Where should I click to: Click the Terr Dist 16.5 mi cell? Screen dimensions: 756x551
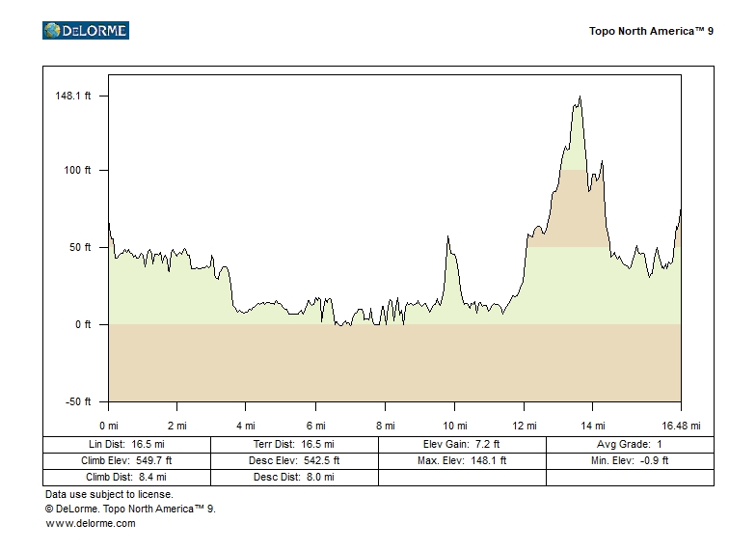pyautogui.click(x=294, y=445)
